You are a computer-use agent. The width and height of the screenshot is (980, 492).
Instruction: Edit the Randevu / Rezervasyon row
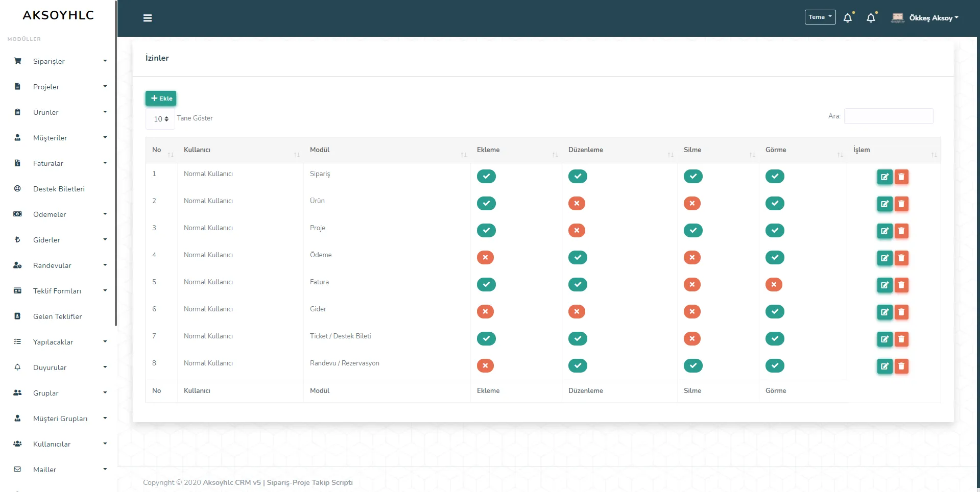(885, 366)
